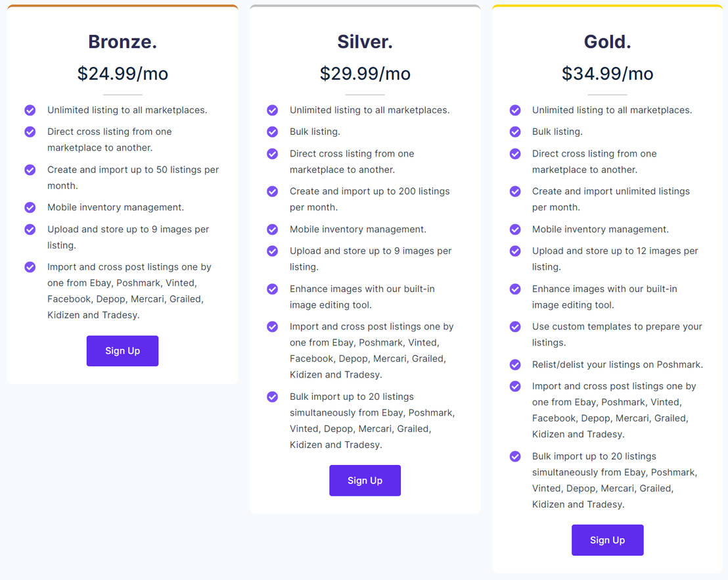
Task: Click the checkmark by Gold 12 images feature
Action: [x=514, y=251]
